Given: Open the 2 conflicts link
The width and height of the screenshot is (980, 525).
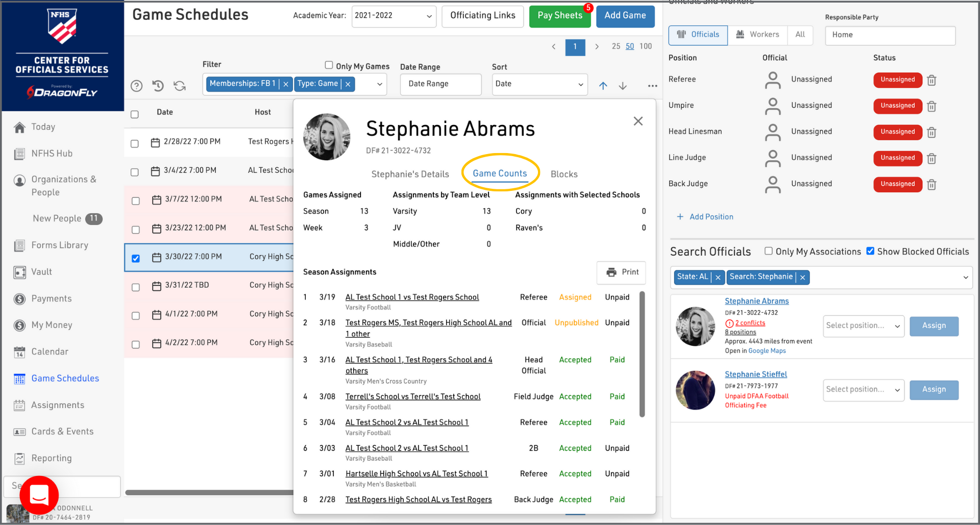Looking at the screenshot, I should 750,323.
